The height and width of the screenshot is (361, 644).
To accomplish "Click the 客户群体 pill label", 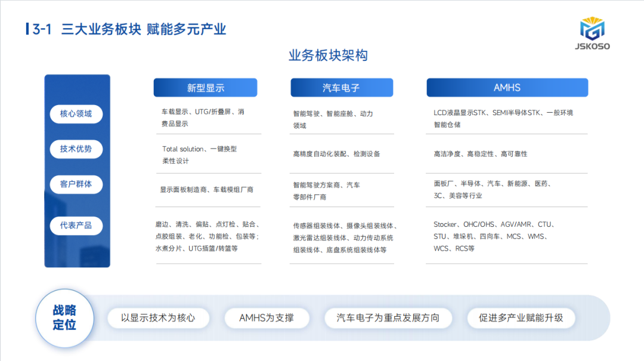I will click(x=76, y=184).
